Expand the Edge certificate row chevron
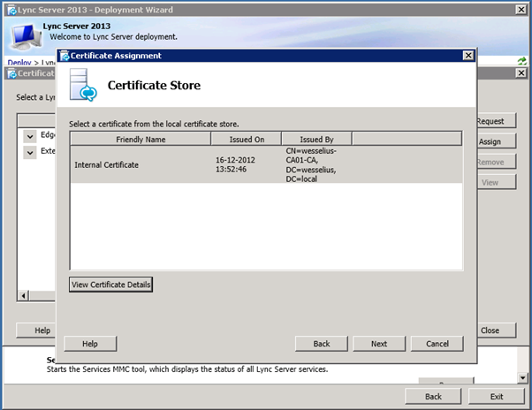Screen dimensions: 532x410 click(x=30, y=135)
